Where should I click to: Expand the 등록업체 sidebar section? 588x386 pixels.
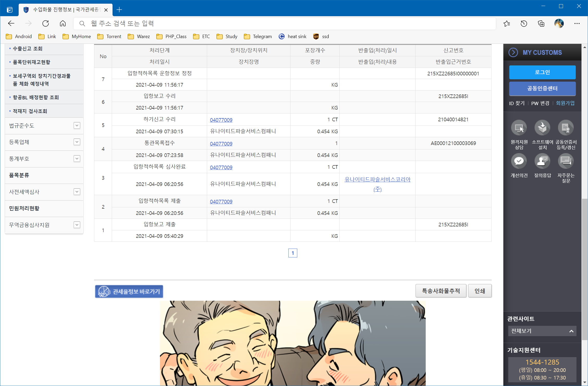(x=77, y=142)
